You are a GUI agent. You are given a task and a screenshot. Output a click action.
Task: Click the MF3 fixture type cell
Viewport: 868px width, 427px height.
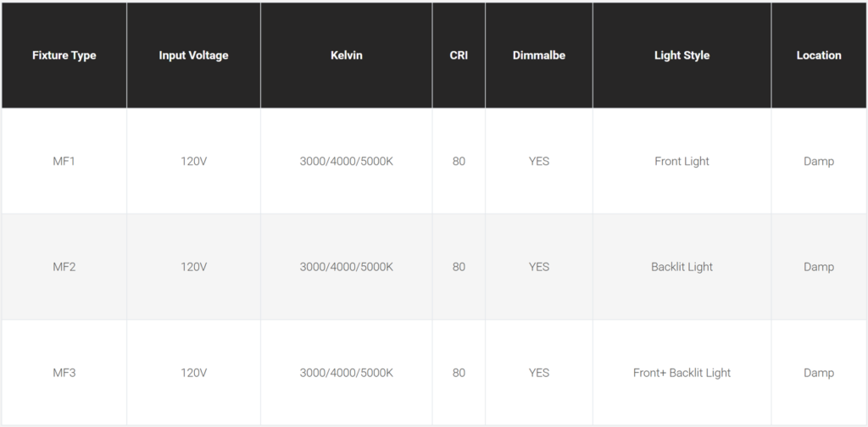64,373
